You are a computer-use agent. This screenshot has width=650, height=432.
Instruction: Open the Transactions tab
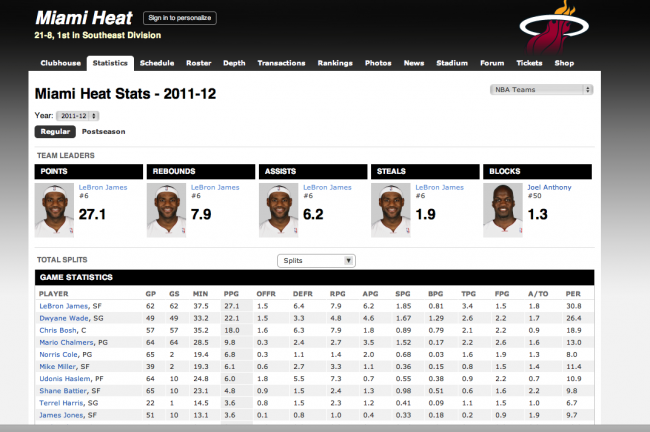pos(281,63)
